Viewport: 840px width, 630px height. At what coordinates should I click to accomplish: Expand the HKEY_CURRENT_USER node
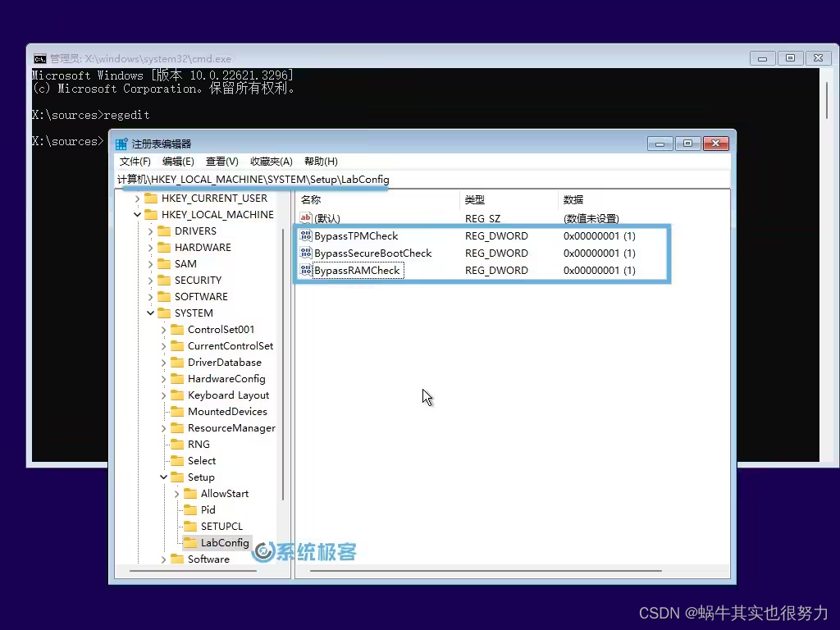click(x=137, y=199)
